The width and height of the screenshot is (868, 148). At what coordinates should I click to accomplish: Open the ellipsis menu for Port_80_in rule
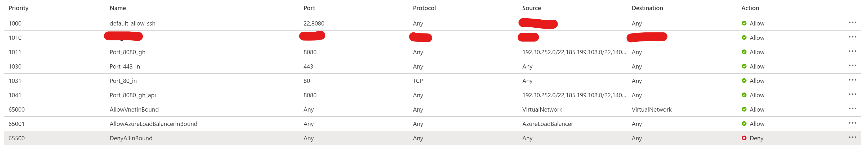852,80
